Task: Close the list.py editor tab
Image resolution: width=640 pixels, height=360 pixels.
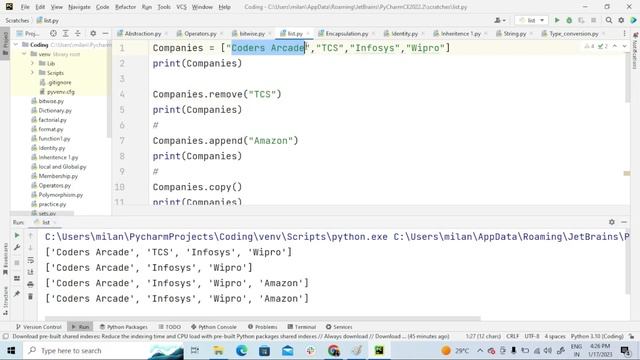Action: coord(308,33)
